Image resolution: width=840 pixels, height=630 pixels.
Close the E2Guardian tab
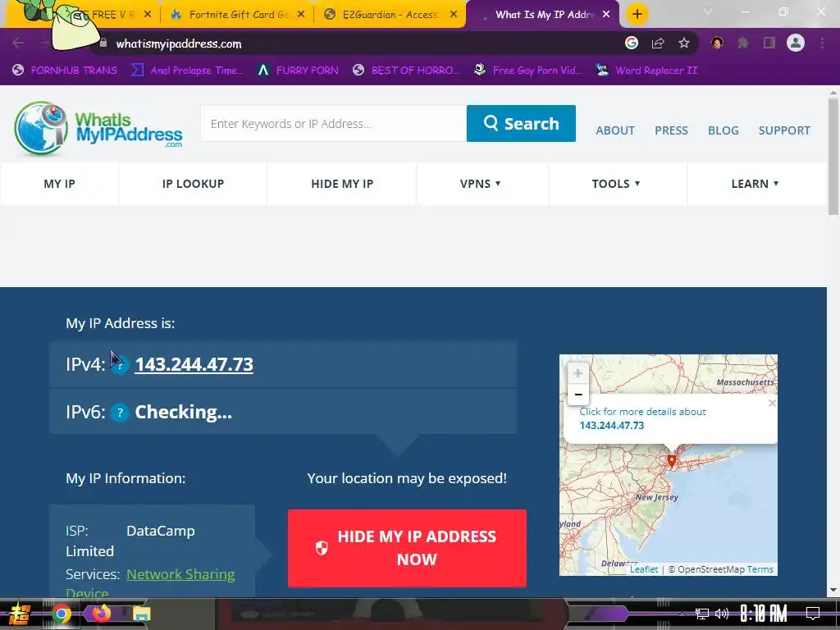coord(454,15)
